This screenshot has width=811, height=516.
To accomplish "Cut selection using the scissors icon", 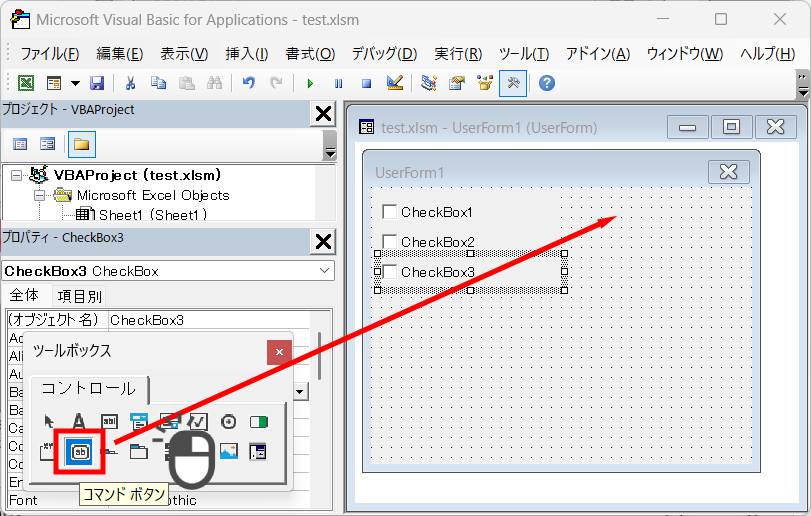I will point(130,83).
